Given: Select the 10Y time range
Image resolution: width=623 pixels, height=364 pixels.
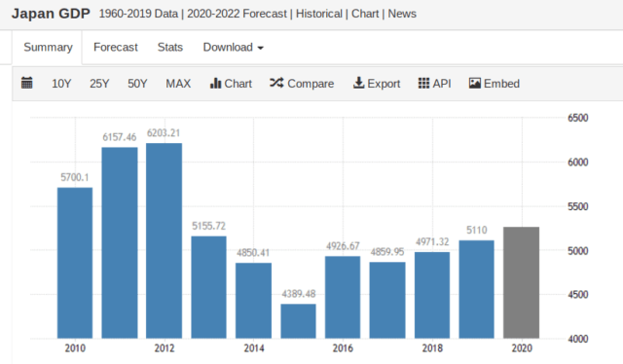Looking at the screenshot, I should coord(61,84).
